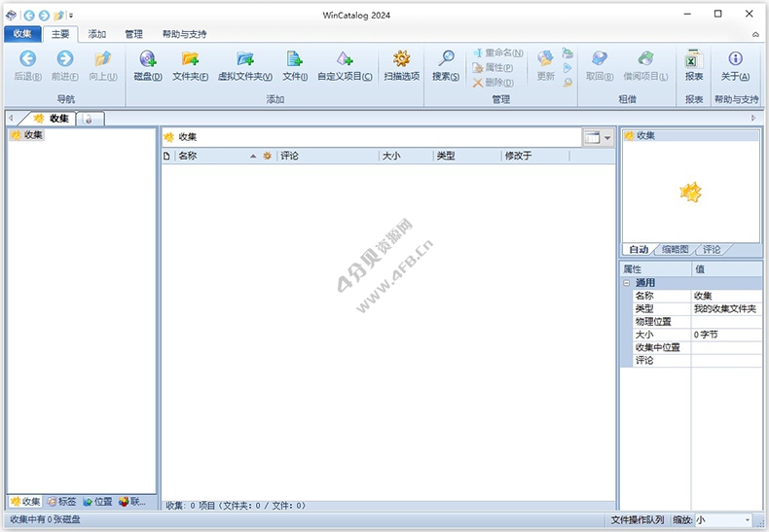Click the 我的收集文件夹 type value
Screen dimensions: 769x532
(x=726, y=308)
